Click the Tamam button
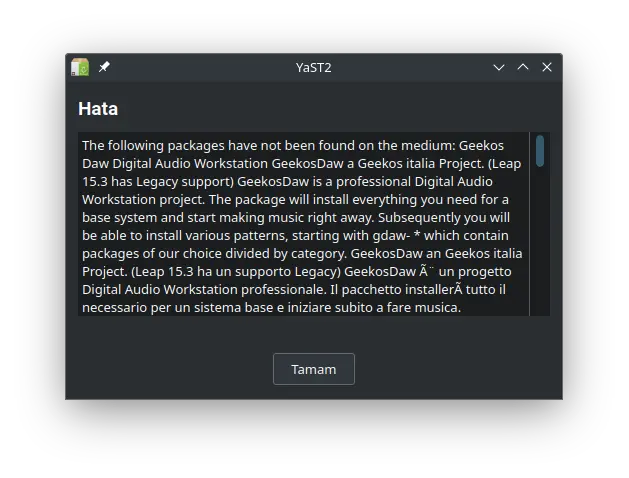 tap(314, 369)
